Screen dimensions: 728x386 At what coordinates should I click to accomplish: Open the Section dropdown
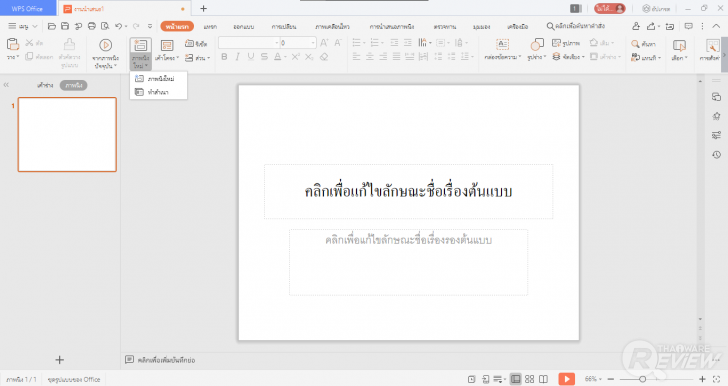[197, 58]
